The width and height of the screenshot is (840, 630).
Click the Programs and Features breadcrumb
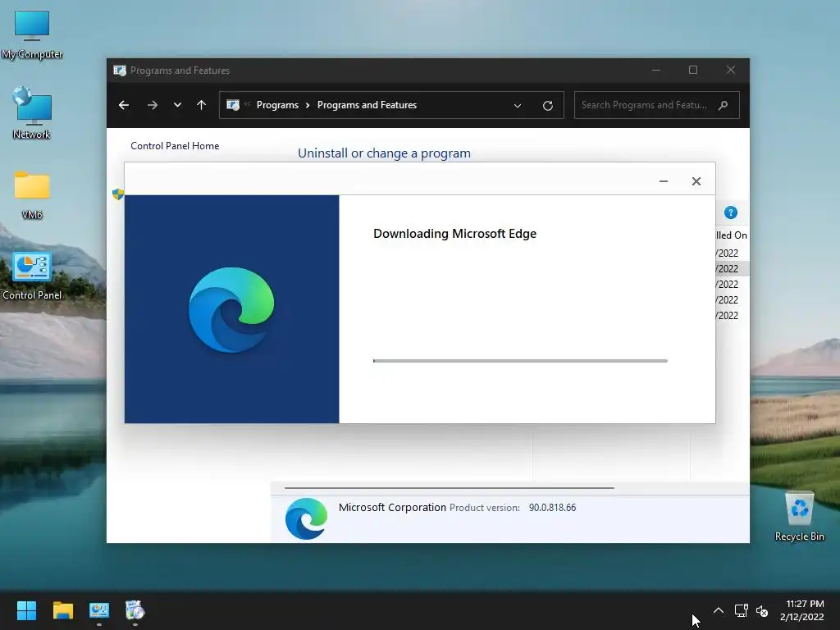367,105
